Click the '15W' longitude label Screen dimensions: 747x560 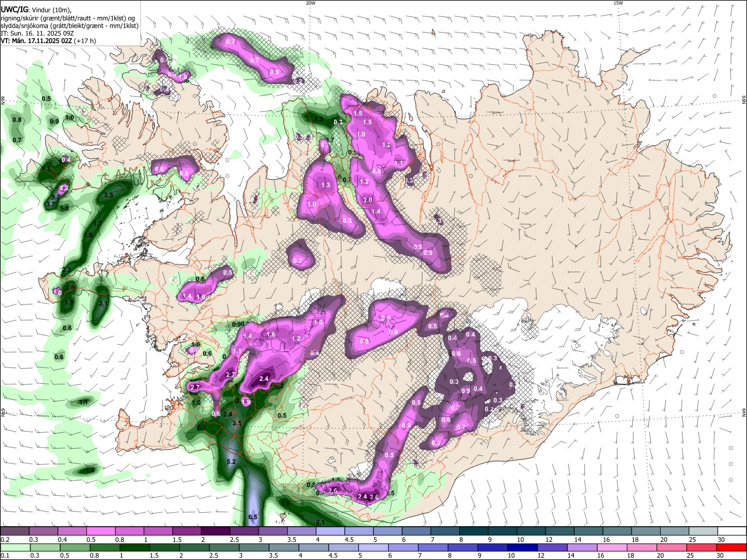618,3
